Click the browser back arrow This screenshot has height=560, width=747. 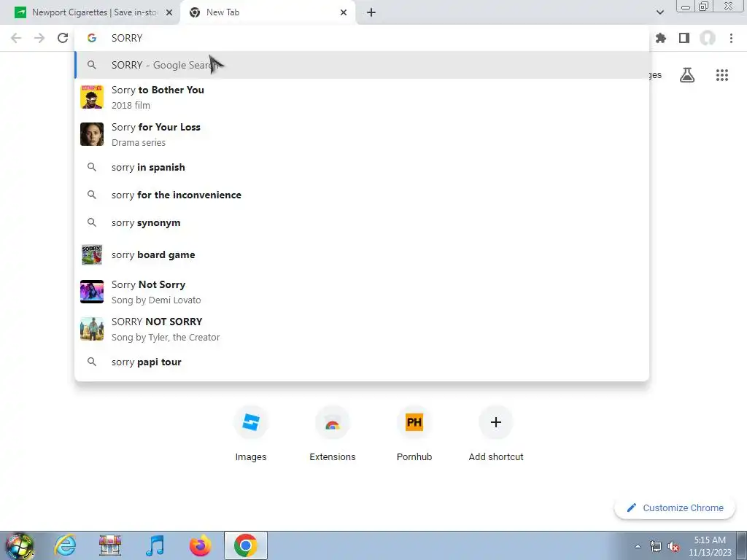(16, 38)
